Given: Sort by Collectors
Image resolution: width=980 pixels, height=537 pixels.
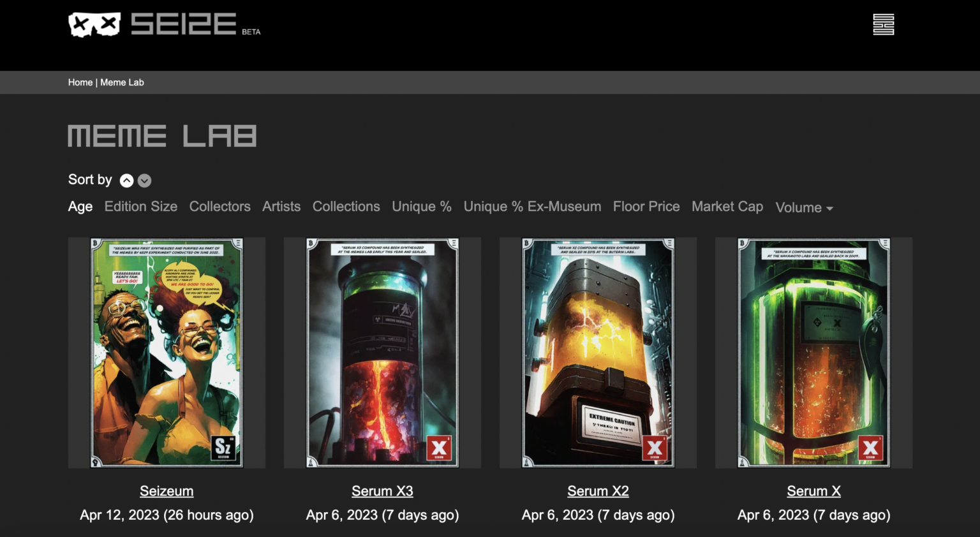Looking at the screenshot, I should pyautogui.click(x=219, y=207).
